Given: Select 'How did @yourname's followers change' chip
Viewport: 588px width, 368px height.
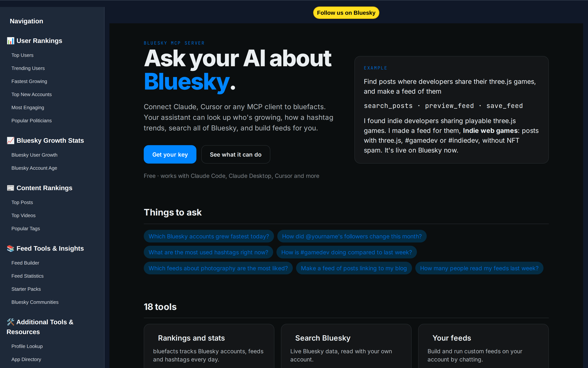Looking at the screenshot, I should pyautogui.click(x=352, y=236).
